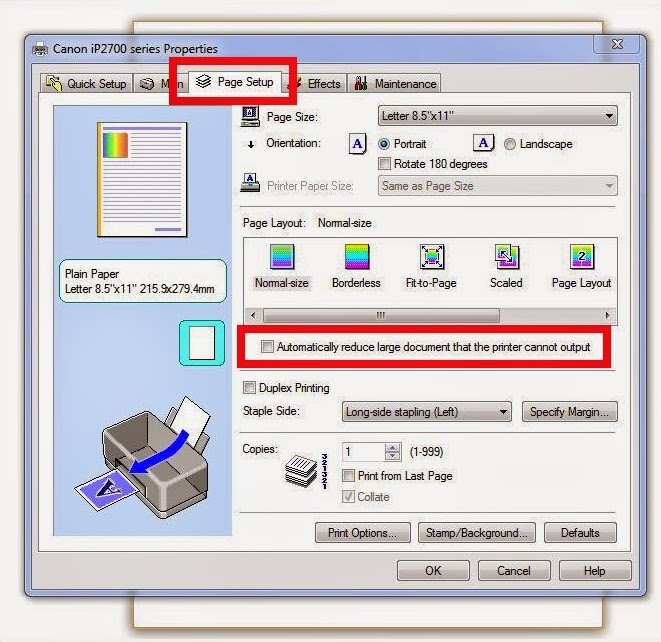Click the Specify Margin button

coord(570,412)
